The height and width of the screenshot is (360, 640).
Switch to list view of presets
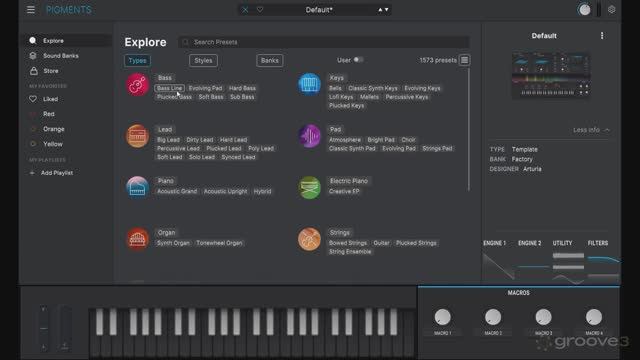464,60
